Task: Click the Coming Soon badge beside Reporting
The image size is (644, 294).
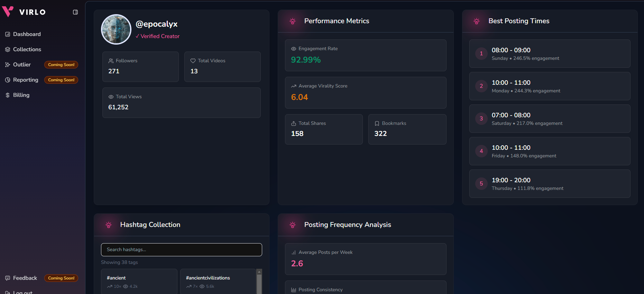Action: (61, 80)
